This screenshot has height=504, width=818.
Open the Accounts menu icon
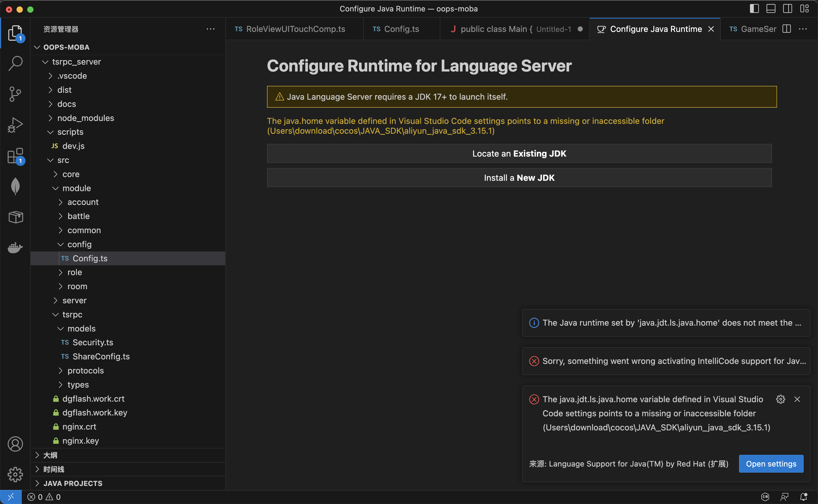(15, 444)
